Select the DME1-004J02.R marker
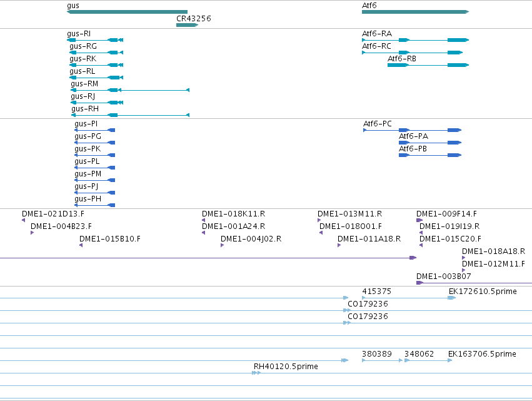 point(222,245)
